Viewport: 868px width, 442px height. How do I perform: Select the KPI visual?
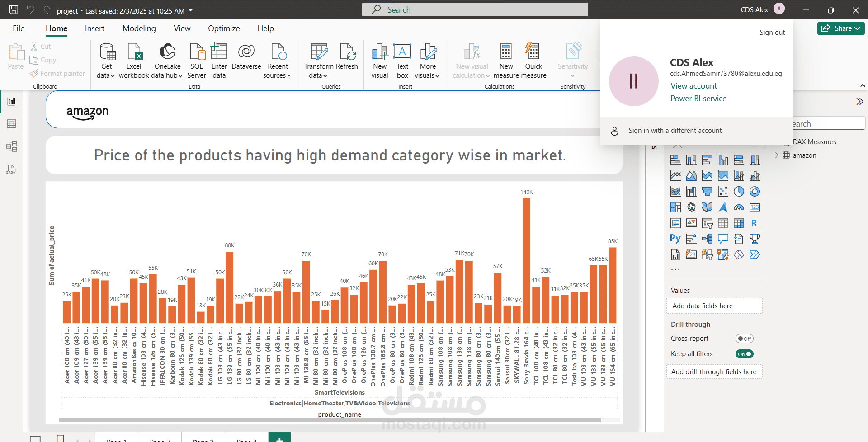tap(691, 223)
